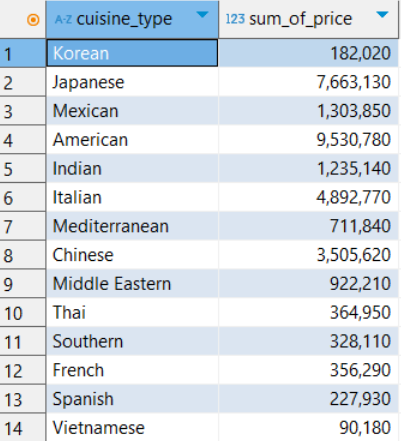The height and width of the screenshot is (441, 401).
Task: Click the cuisine_type column header
Action: click(x=132, y=19)
